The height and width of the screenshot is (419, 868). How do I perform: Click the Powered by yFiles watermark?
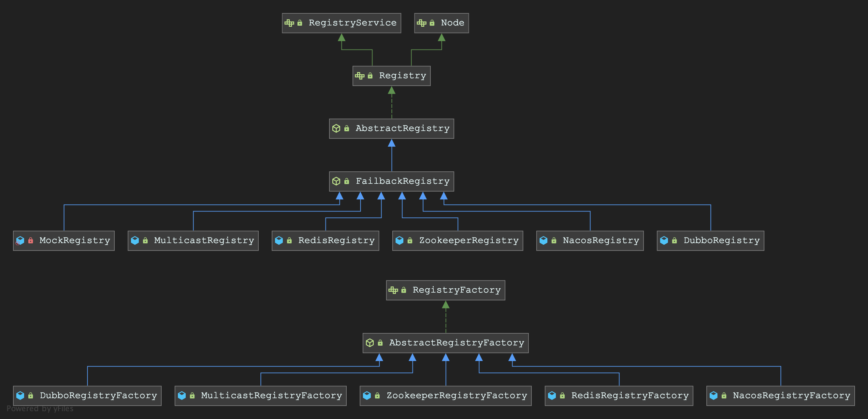click(40, 409)
